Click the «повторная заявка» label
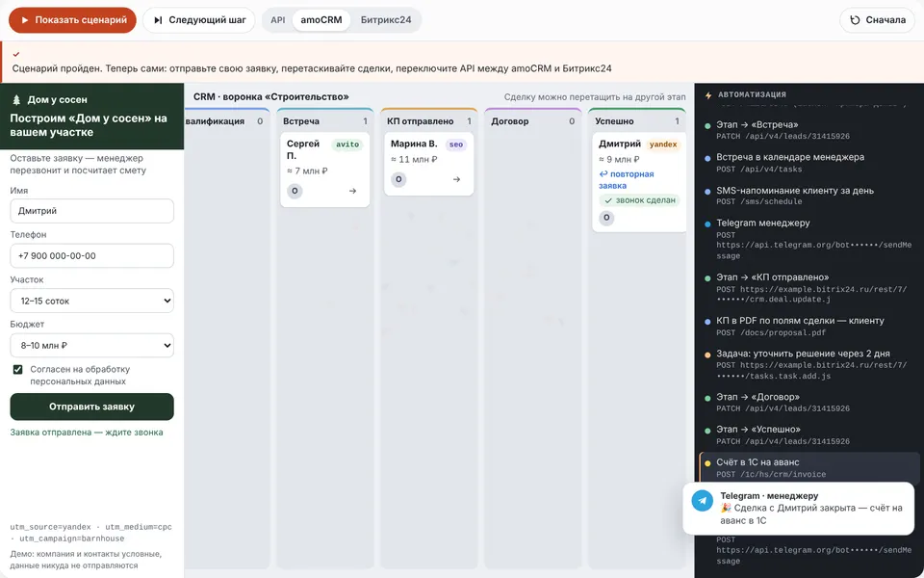The height and width of the screenshot is (578, 924). coord(627,180)
